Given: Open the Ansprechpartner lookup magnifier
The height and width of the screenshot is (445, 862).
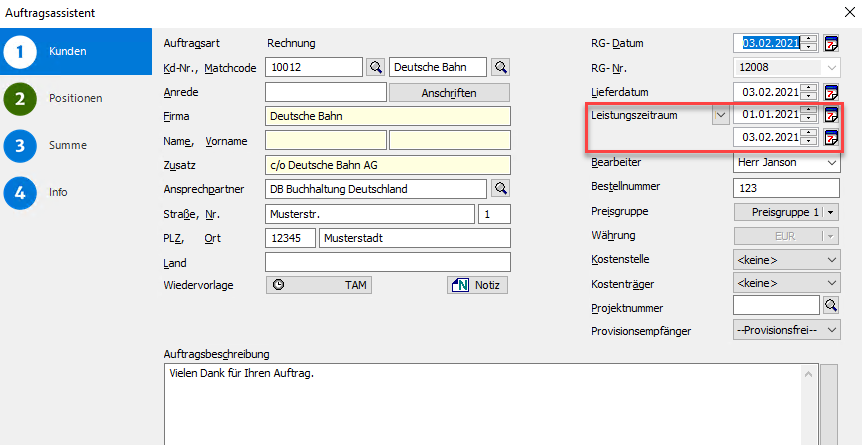Looking at the screenshot, I should point(500,188).
